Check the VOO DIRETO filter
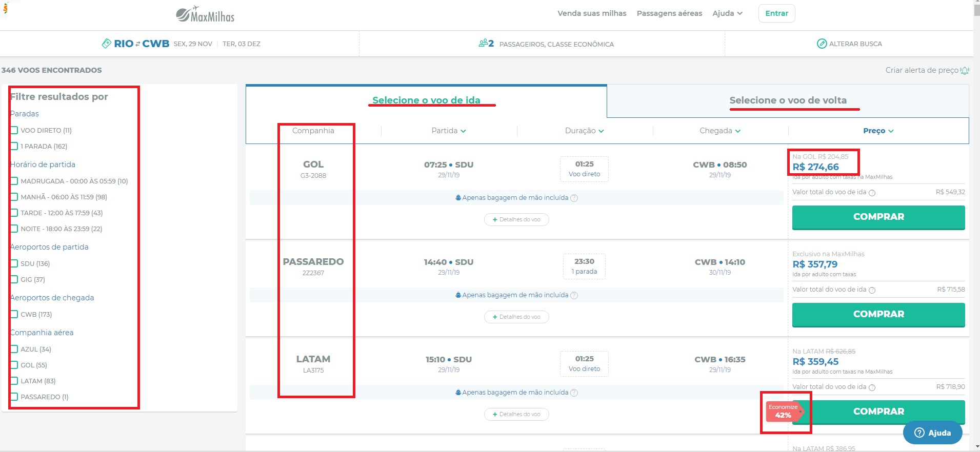 coord(14,130)
